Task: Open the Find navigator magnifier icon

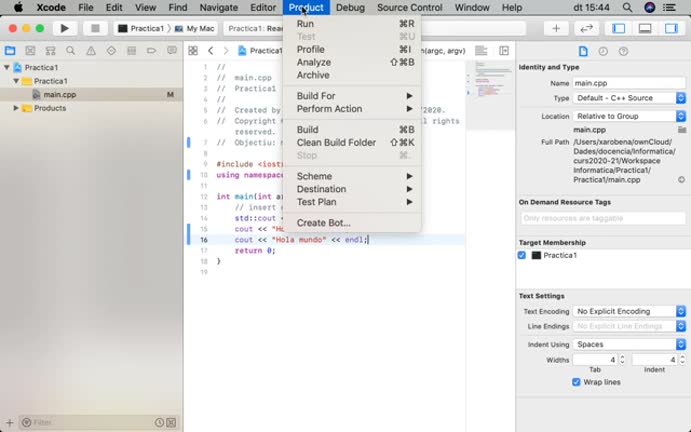Action: pos(71,51)
